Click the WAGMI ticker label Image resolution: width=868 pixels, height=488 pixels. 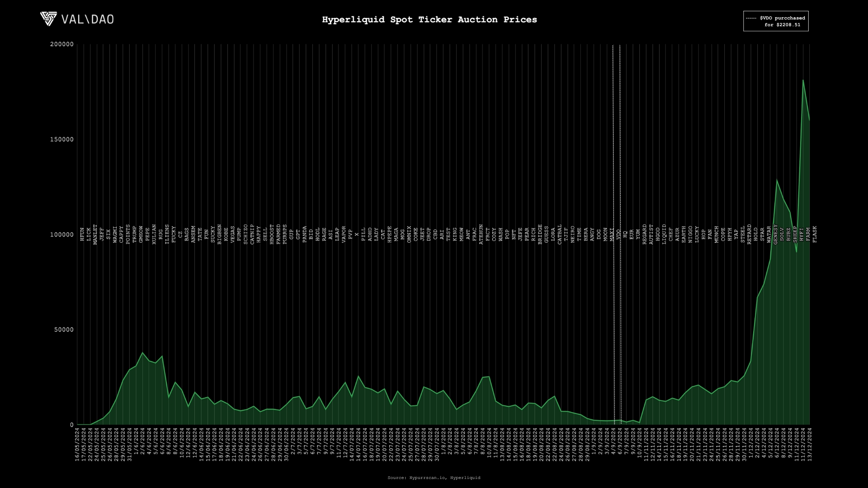pyautogui.click(x=115, y=235)
